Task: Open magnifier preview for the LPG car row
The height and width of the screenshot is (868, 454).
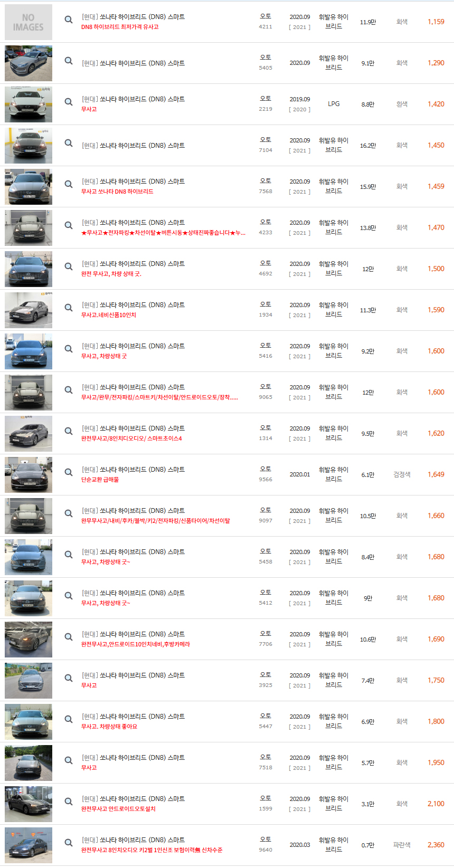Action: (69, 102)
